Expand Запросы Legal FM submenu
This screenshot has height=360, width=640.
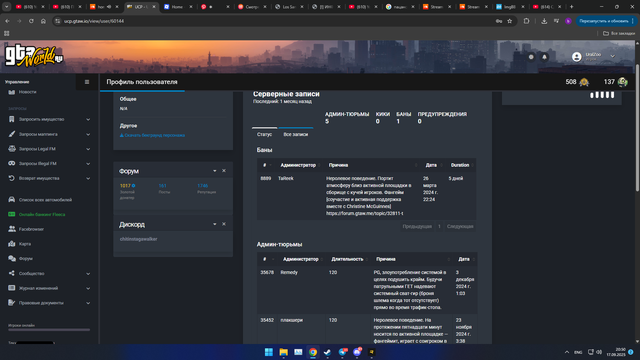tap(88, 149)
